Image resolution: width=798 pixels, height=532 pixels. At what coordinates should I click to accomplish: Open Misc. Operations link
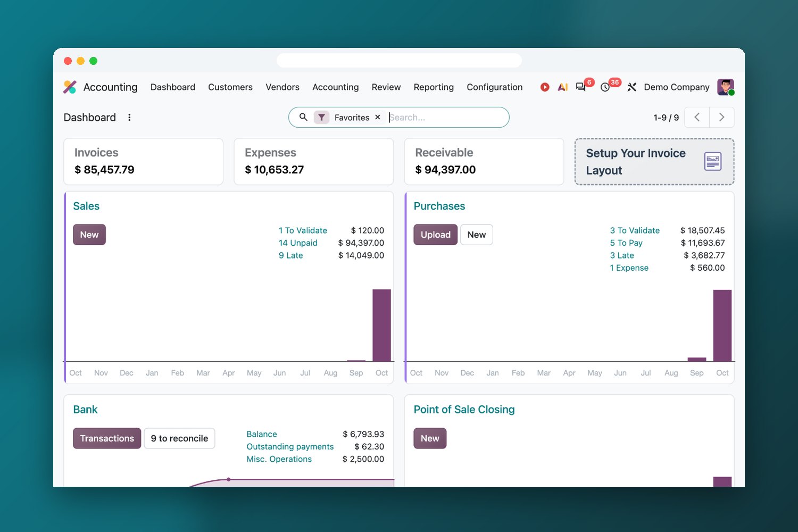(x=279, y=459)
